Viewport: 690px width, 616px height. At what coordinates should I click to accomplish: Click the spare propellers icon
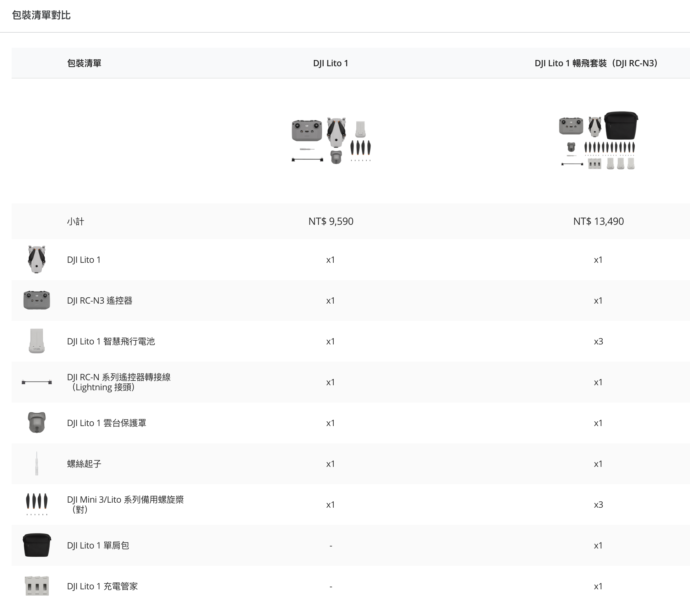click(x=36, y=504)
